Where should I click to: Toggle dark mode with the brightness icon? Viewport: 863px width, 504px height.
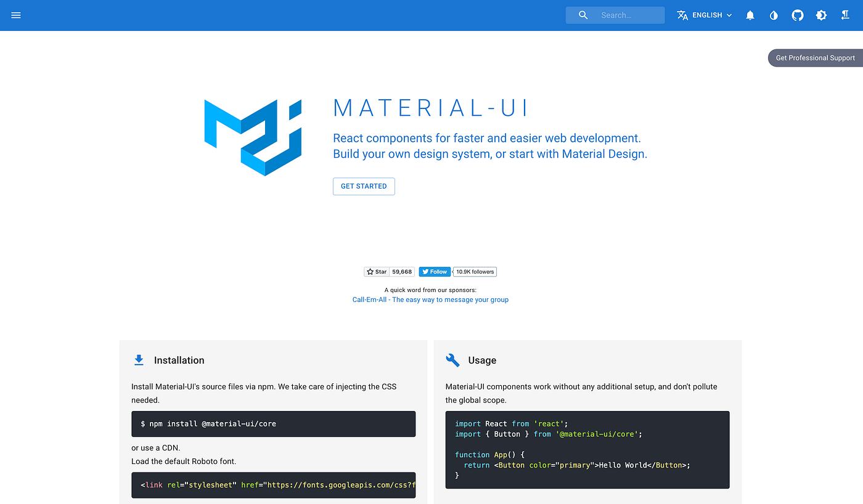tap(821, 15)
